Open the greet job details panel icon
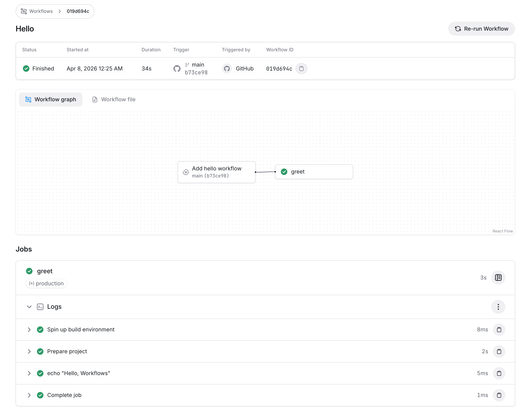The height and width of the screenshot is (420, 528). [498, 278]
